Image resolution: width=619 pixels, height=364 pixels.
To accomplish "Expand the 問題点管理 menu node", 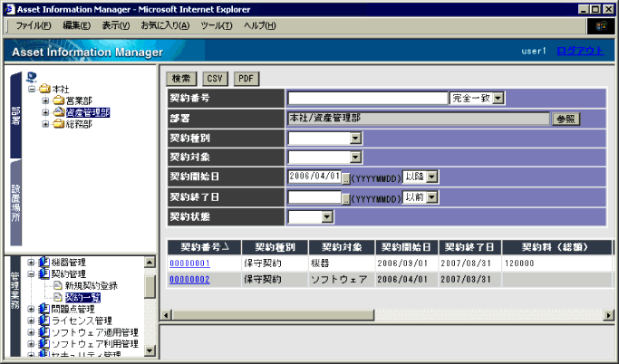I will [x=31, y=309].
